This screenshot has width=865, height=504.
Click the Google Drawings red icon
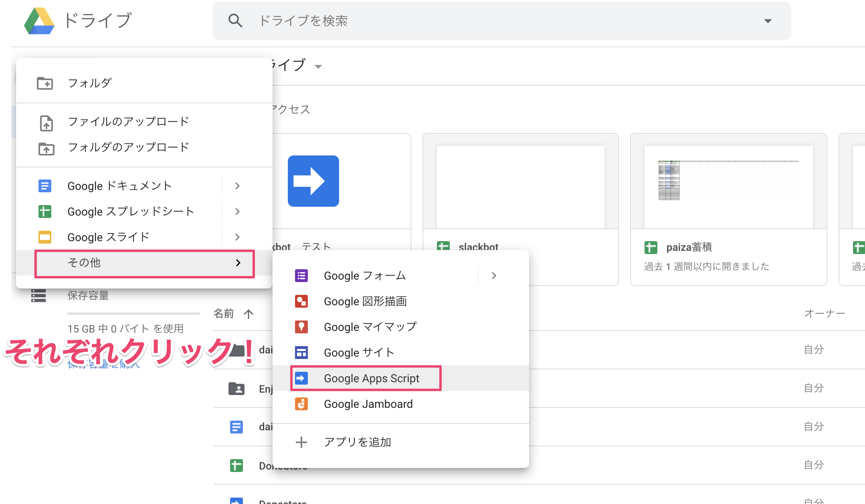point(301,301)
